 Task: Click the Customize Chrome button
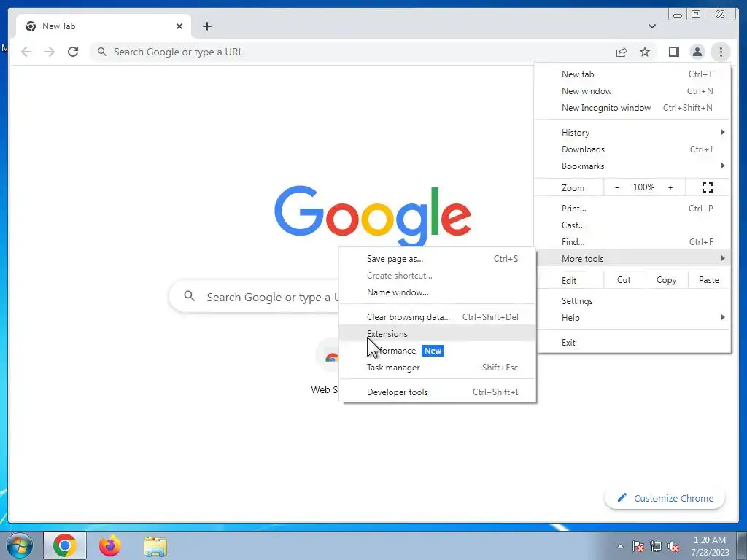(665, 498)
